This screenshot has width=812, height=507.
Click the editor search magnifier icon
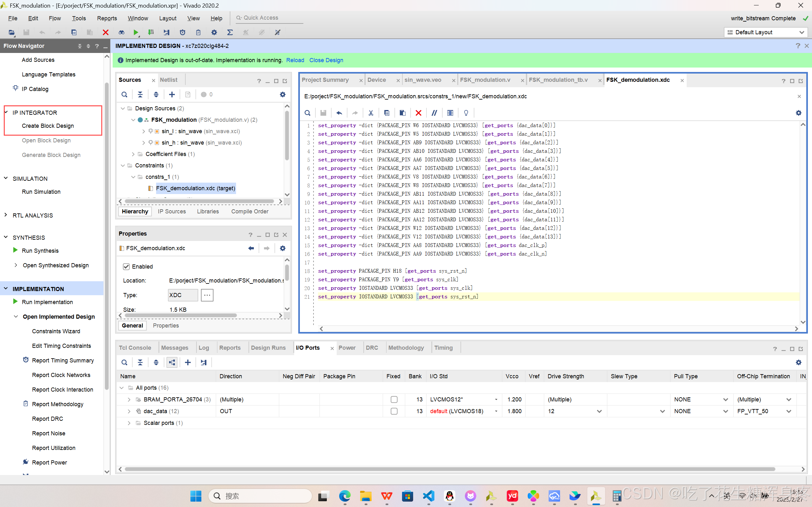click(x=307, y=113)
